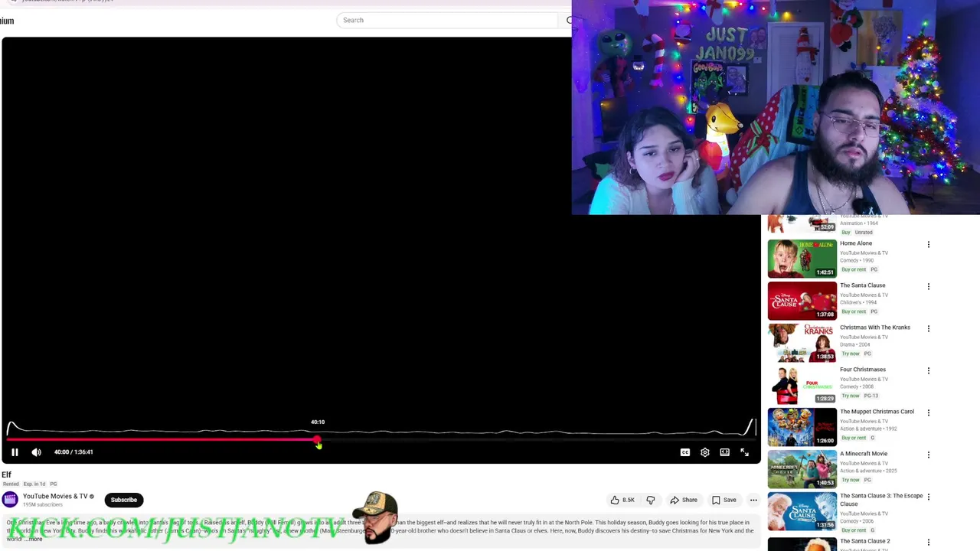Click the Elf video title text

click(x=6, y=474)
